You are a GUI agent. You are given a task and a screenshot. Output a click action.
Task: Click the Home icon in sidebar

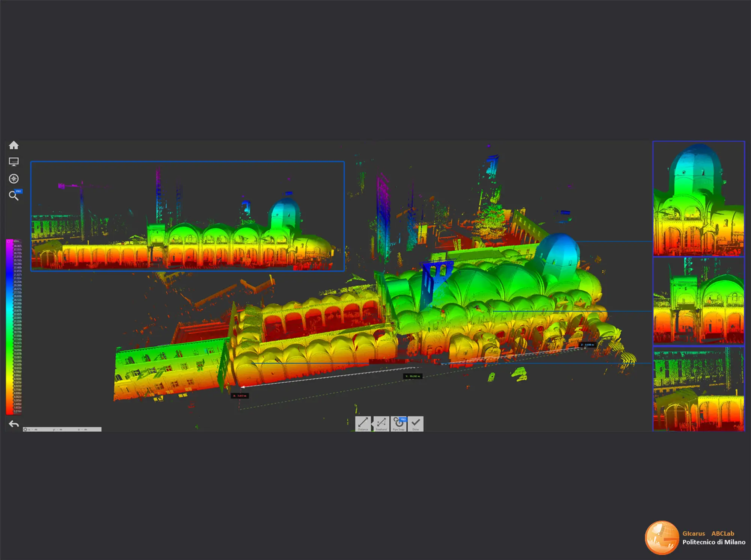click(x=14, y=145)
